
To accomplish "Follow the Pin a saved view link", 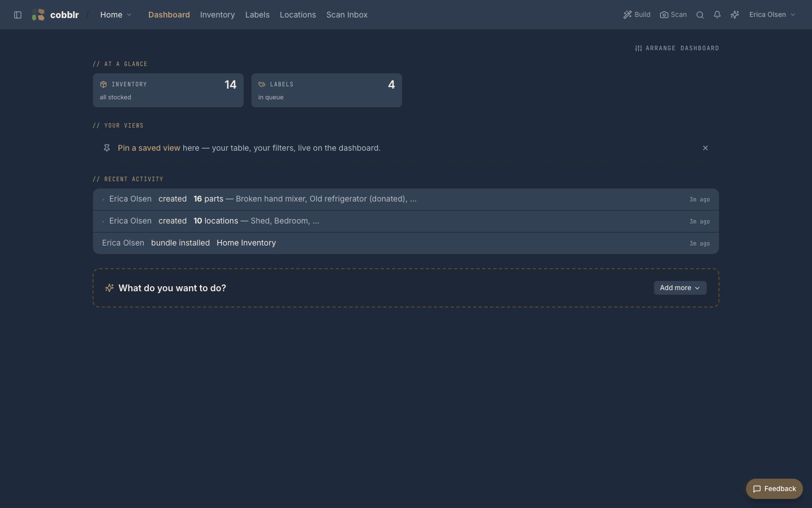I will pyautogui.click(x=149, y=148).
